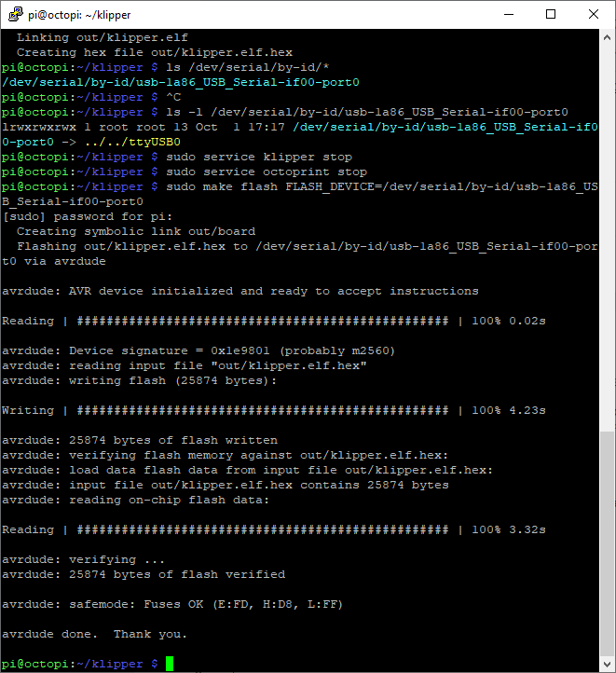Click the 'sudo service octoprint stop' command
Viewport: 616px width, 673px height.
pos(267,172)
